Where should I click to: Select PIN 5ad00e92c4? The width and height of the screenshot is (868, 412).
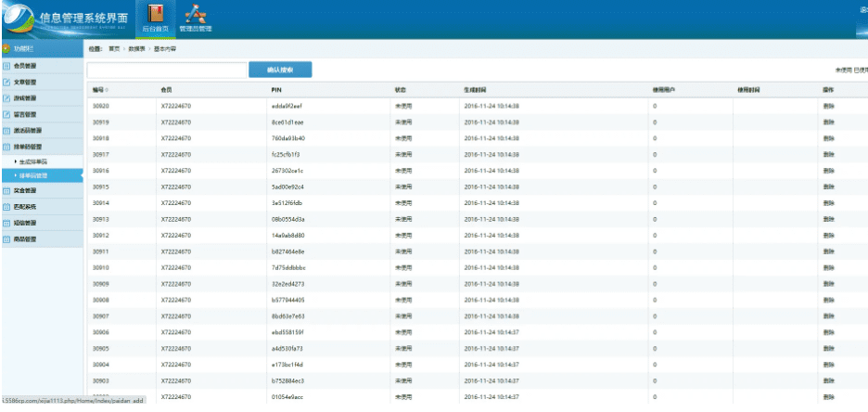point(287,187)
